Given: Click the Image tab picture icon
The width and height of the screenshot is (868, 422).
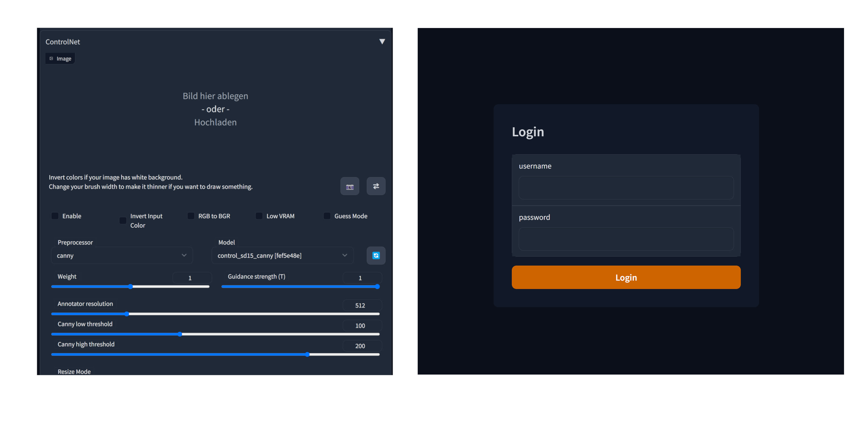Looking at the screenshot, I should click(x=52, y=58).
